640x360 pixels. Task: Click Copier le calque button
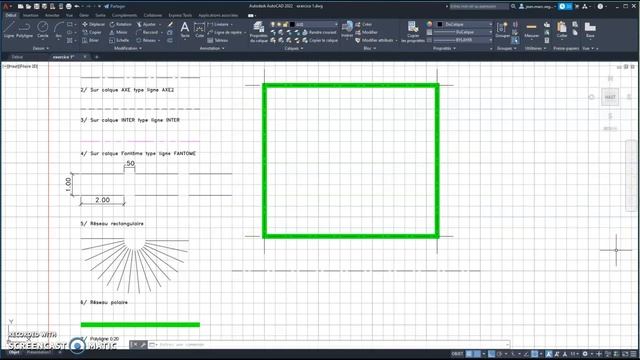tap(320, 40)
